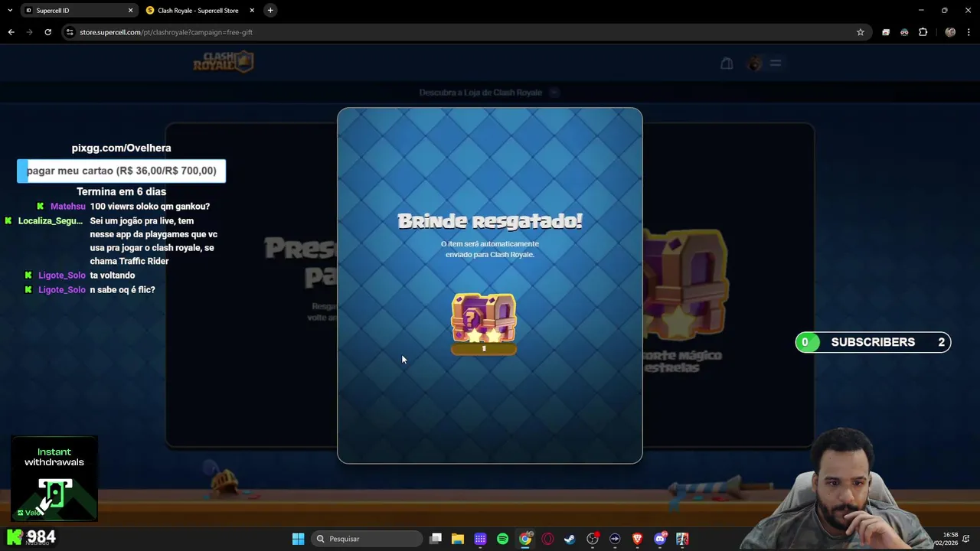Close the Supercell ID tab
Image resolution: width=980 pixels, height=551 pixels.
(x=130, y=11)
